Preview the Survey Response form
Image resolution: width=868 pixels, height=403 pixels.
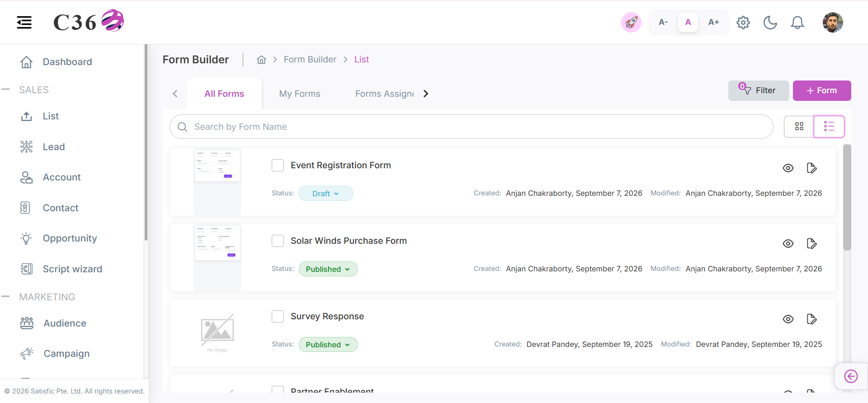click(x=788, y=319)
